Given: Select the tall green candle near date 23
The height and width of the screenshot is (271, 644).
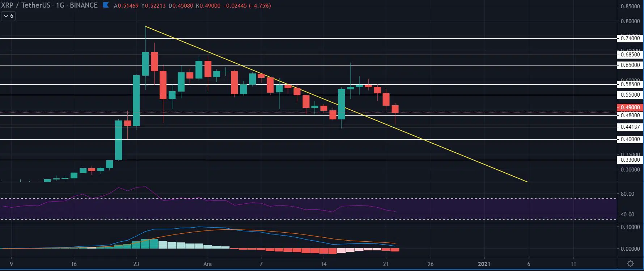Looking at the screenshot, I should coord(136,101).
